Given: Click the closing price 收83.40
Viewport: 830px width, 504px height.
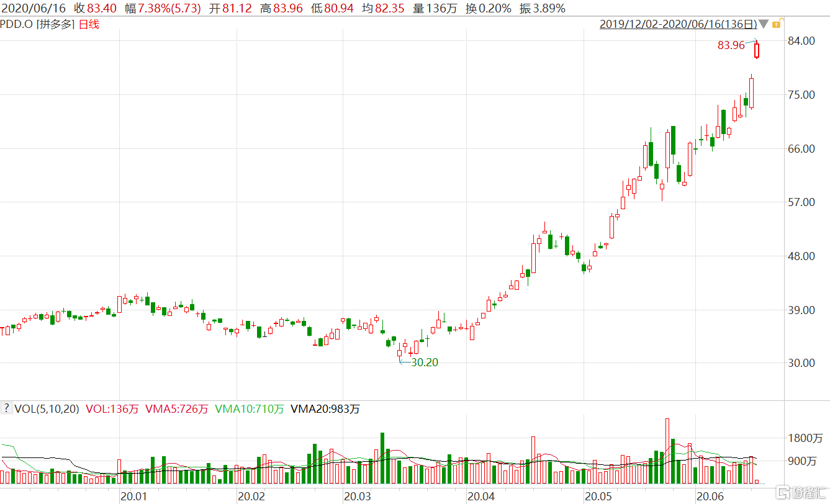Looking at the screenshot, I should click(x=95, y=8).
